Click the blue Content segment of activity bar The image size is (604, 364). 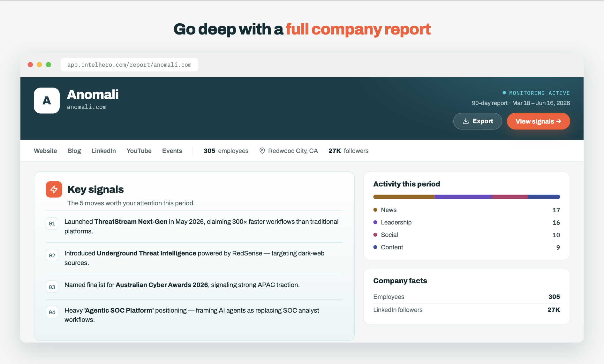point(544,197)
